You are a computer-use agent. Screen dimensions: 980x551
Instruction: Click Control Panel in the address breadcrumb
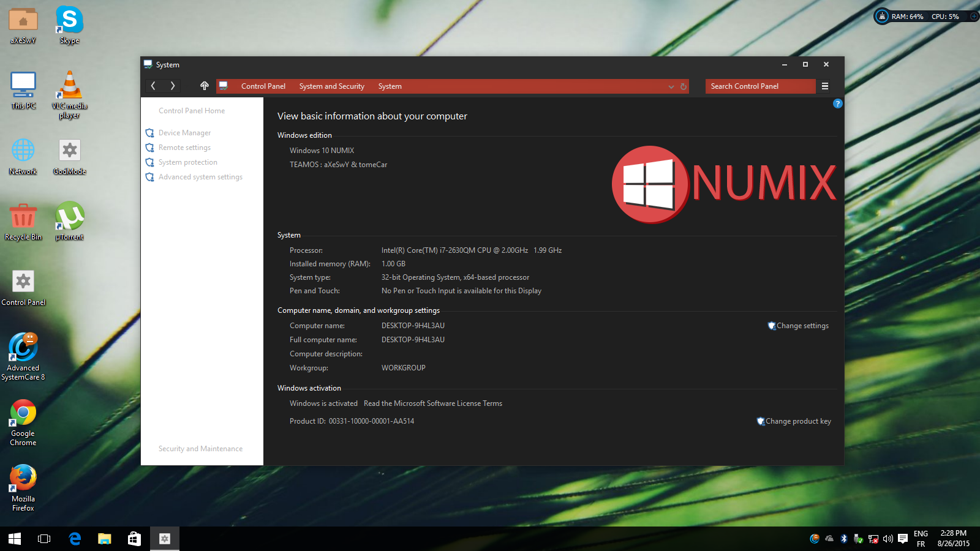[x=263, y=86]
